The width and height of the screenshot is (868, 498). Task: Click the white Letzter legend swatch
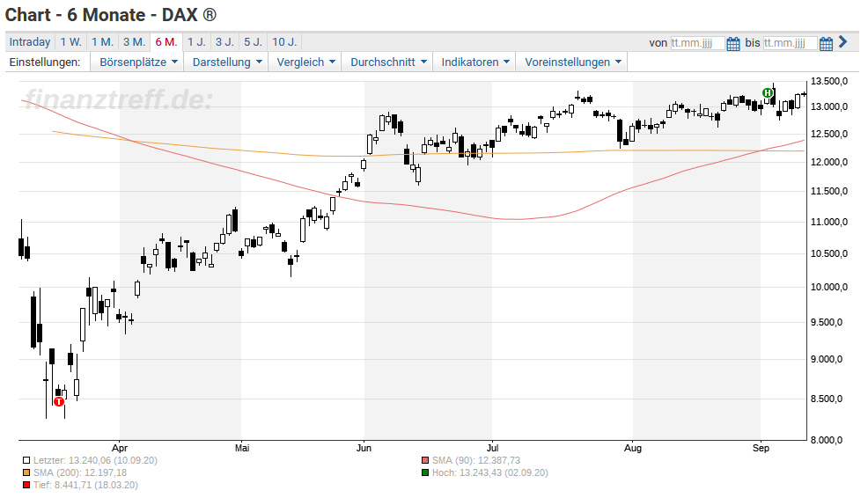point(26,460)
